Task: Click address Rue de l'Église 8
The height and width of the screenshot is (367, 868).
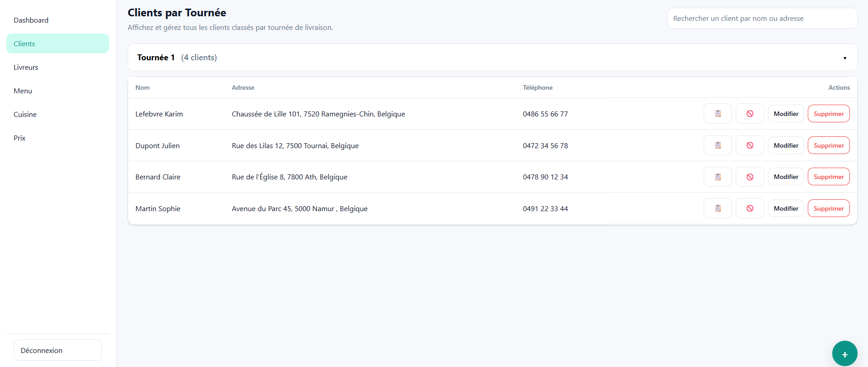Action: click(x=290, y=177)
